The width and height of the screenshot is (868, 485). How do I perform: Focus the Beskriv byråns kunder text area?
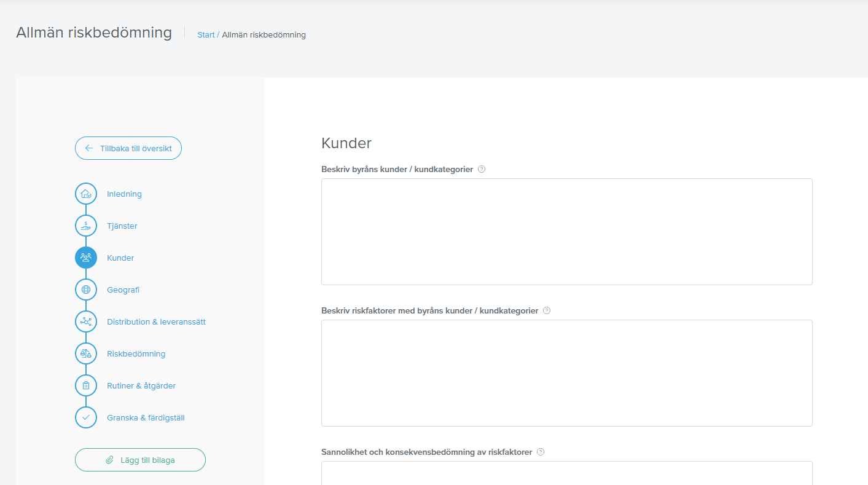pos(567,232)
